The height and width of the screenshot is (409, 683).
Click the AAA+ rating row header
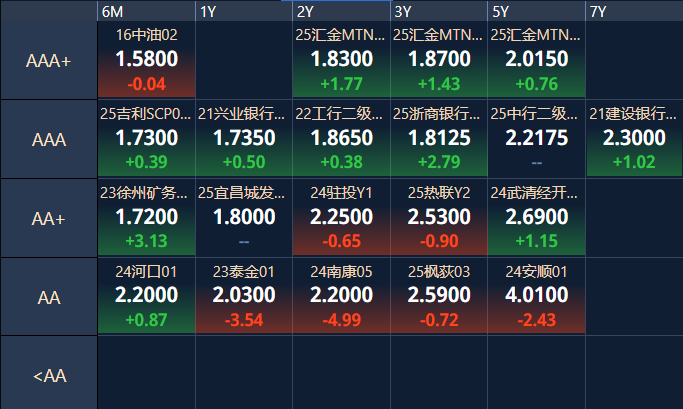coord(49,60)
